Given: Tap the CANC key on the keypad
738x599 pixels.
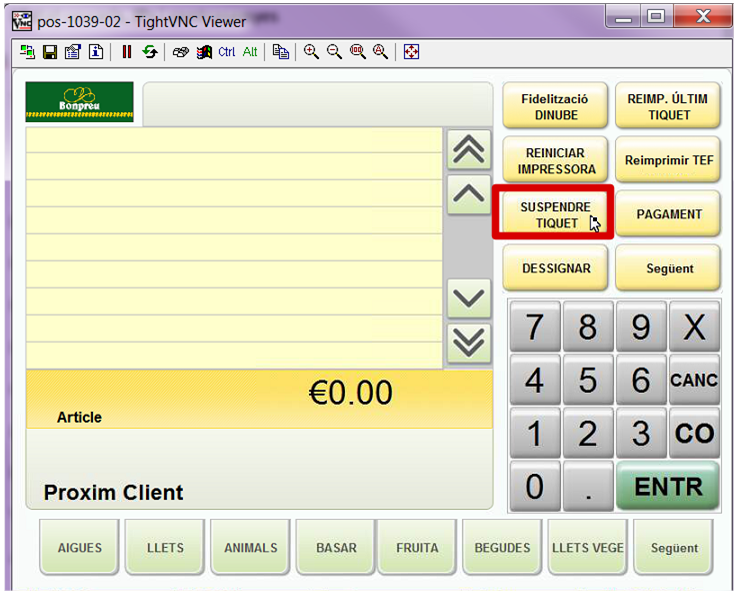Looking at the screenshot, I should click(694, 381).
